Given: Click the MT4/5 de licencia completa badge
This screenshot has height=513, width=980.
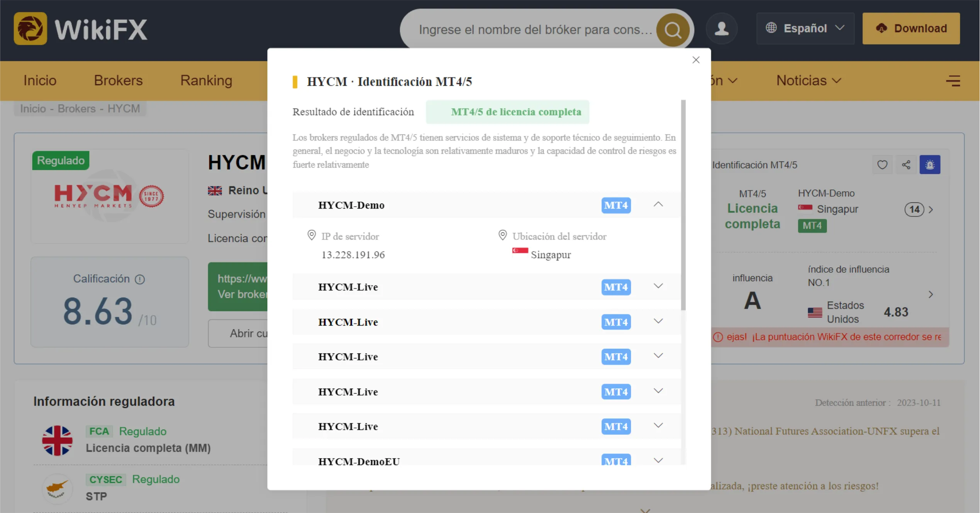Looking at the screenshot, I should click(507, 112).
